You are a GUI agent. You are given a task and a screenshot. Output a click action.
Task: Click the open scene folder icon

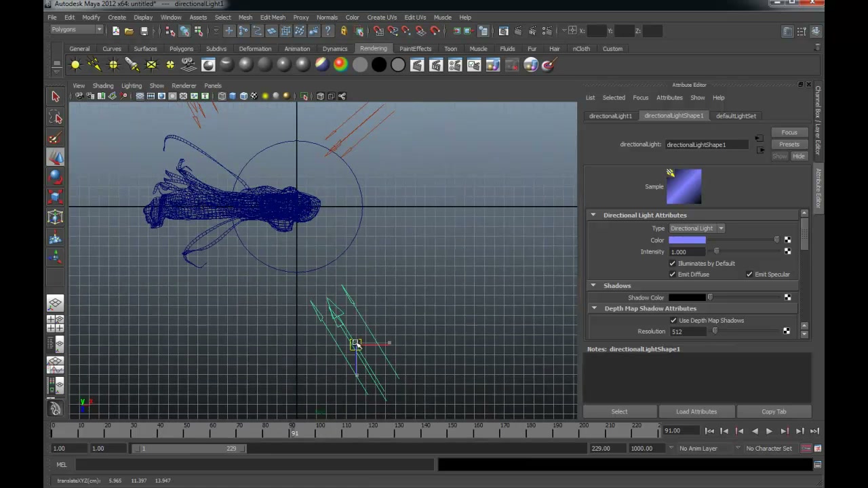point(129,30)
